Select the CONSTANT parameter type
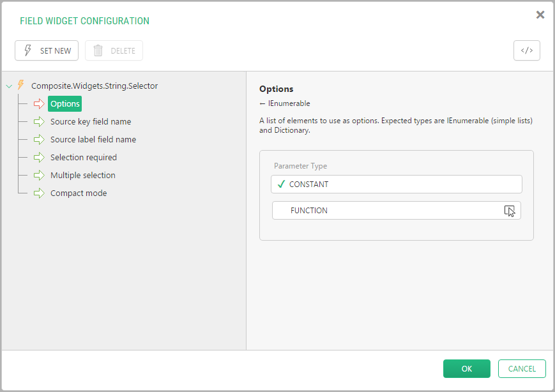Screen dimensions: 555x392 (x=396, y=184)
